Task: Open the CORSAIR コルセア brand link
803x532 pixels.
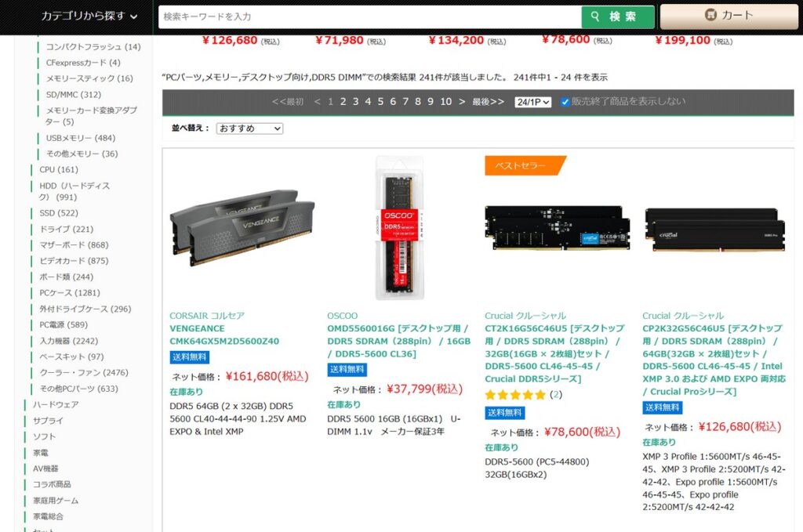Action: tap(207, 316)
